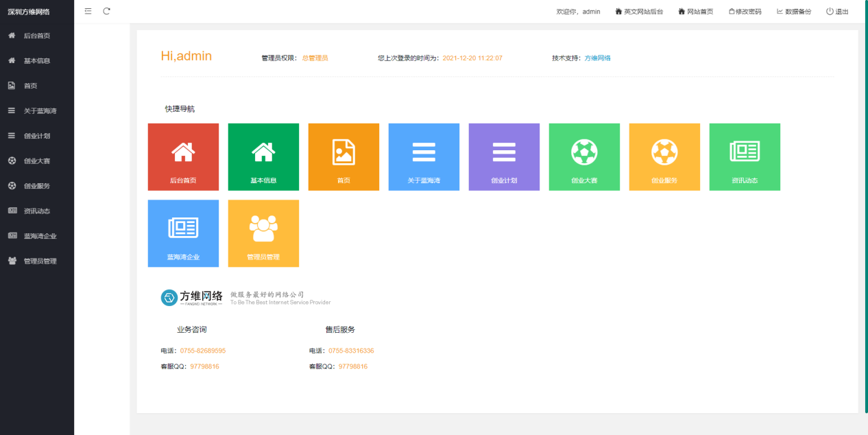Screen dimensions: 868x435
Task: Open the blue 蓝海湾企业 tile
Action: click(183, 233)
